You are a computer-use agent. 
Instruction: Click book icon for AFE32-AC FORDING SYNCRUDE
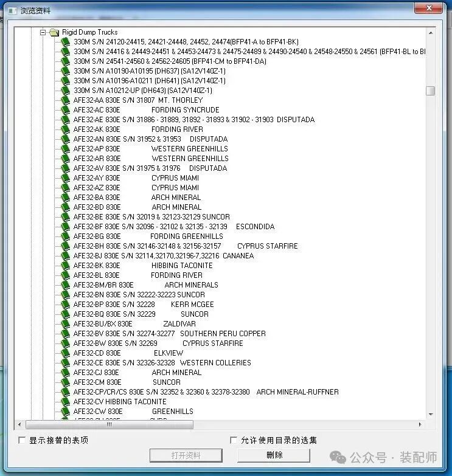65,110
